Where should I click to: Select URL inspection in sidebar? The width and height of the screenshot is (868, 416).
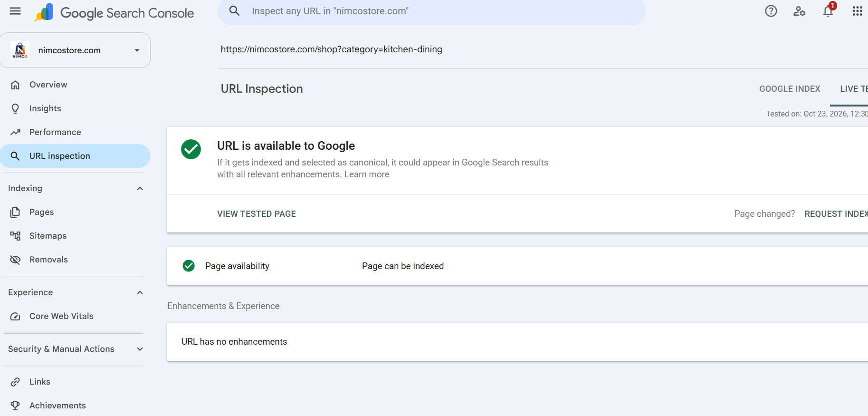(75, 156)
